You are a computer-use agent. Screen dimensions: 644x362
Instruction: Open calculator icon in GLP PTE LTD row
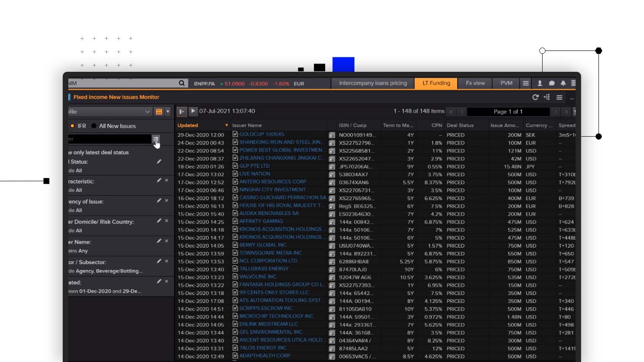click(x=332, y=167)
